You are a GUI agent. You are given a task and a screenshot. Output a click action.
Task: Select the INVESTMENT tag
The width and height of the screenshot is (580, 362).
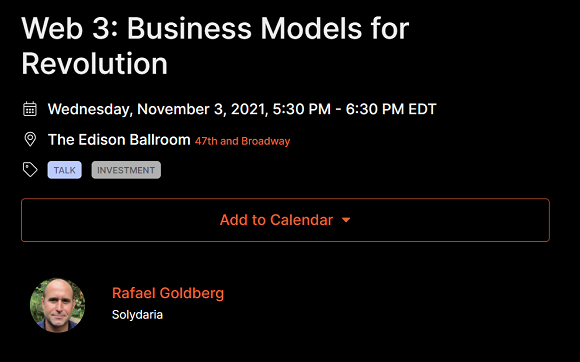[x=126, y=170]
